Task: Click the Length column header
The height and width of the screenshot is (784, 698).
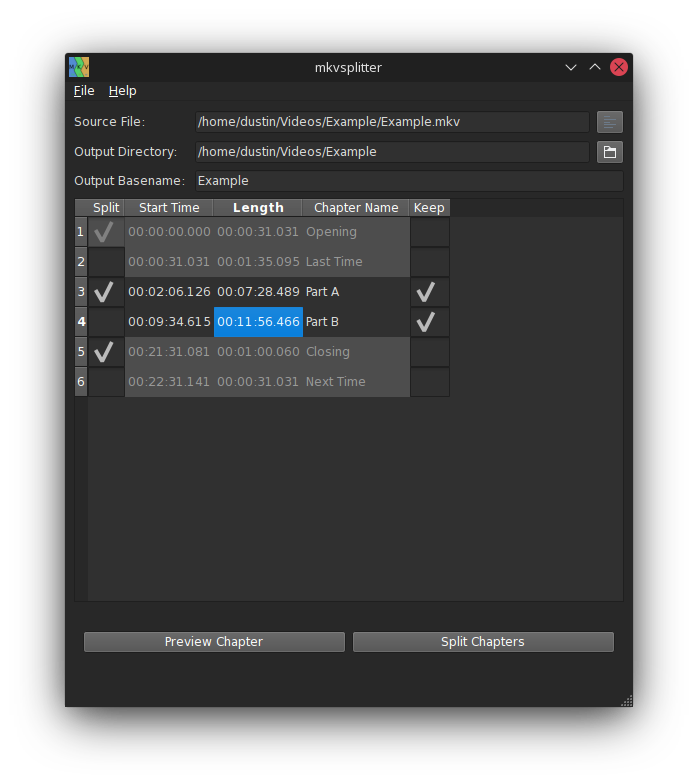Action: 258,208
